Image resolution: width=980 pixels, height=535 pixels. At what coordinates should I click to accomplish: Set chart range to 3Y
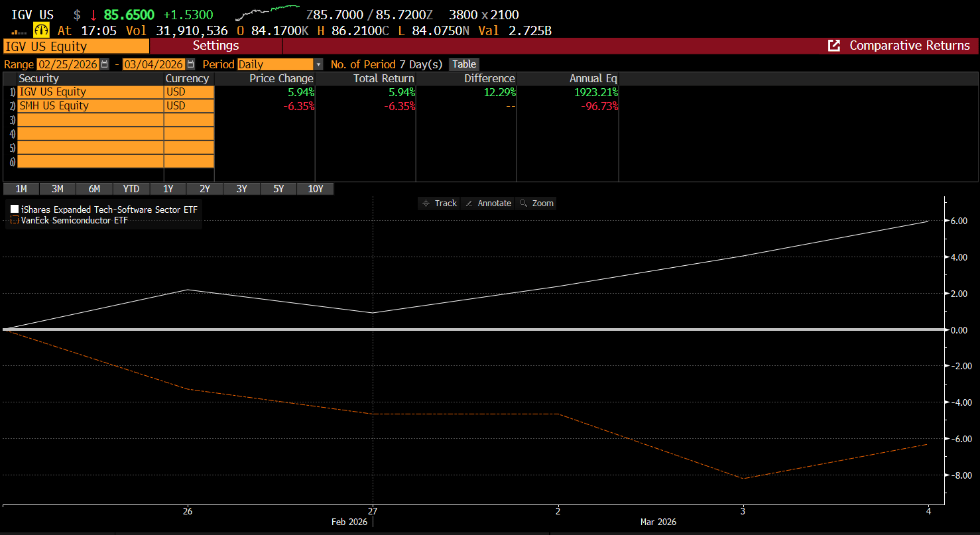pyautogui.click(x=241, y=189)
